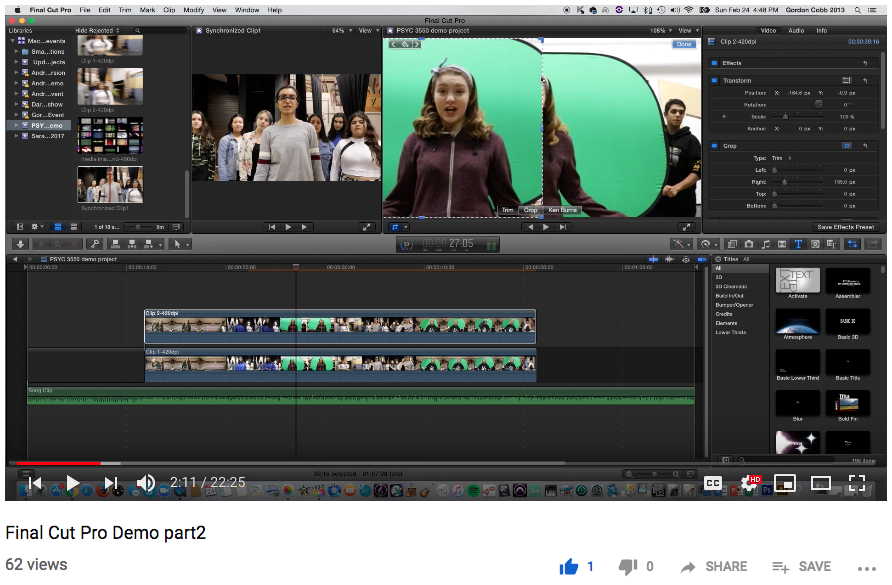Screen dimensions: 892x585
Task: Open the Retime speed menu icon
Action: point(706,244)
